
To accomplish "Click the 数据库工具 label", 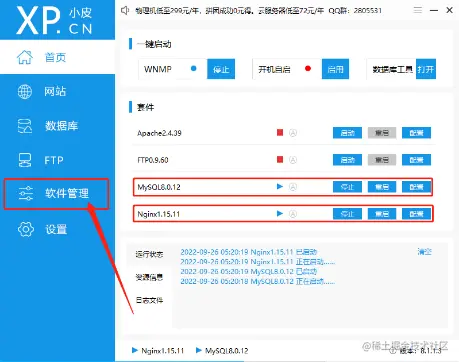I will (x=393, y=69).
